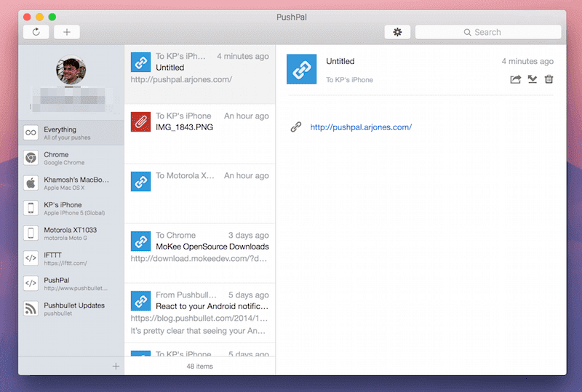Select the 'Everything' sidebar label
The width and height of the screenshot is (582, 392).
60,129
